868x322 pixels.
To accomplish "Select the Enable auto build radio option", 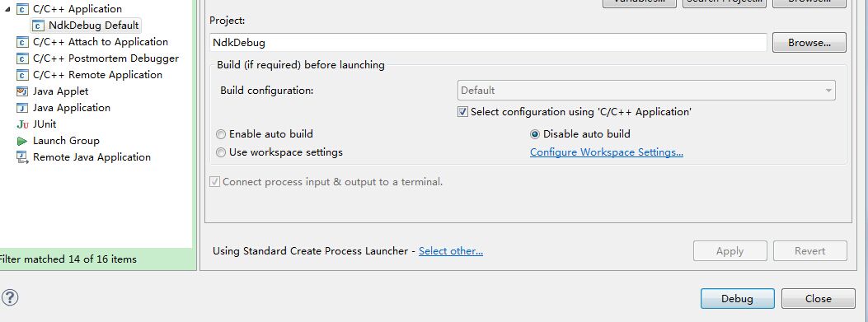I will (x=221, y=134).
